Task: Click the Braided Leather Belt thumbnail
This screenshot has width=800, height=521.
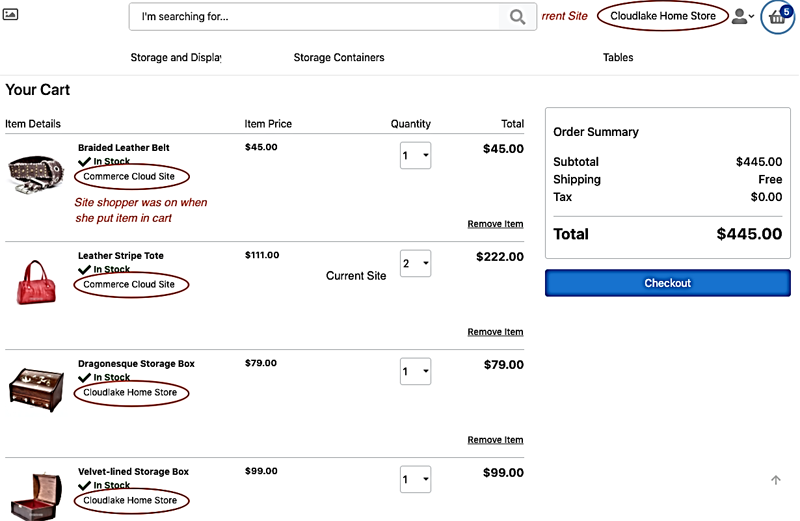Action: tap(37, 173)
